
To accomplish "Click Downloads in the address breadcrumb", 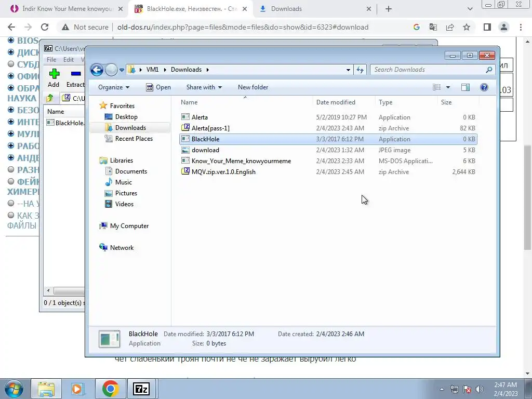I will (x=187, y=70).
